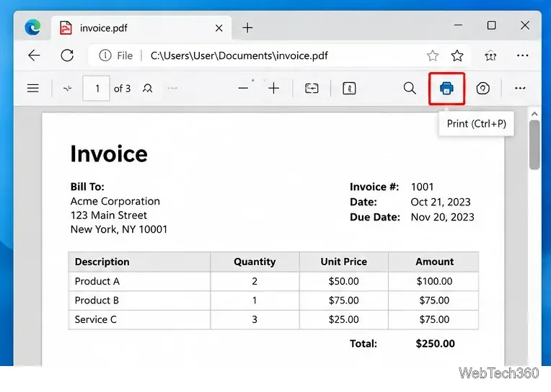Click the Print icon in PDF toolbar
551x392 pixels.
click(x=446, y=88)
